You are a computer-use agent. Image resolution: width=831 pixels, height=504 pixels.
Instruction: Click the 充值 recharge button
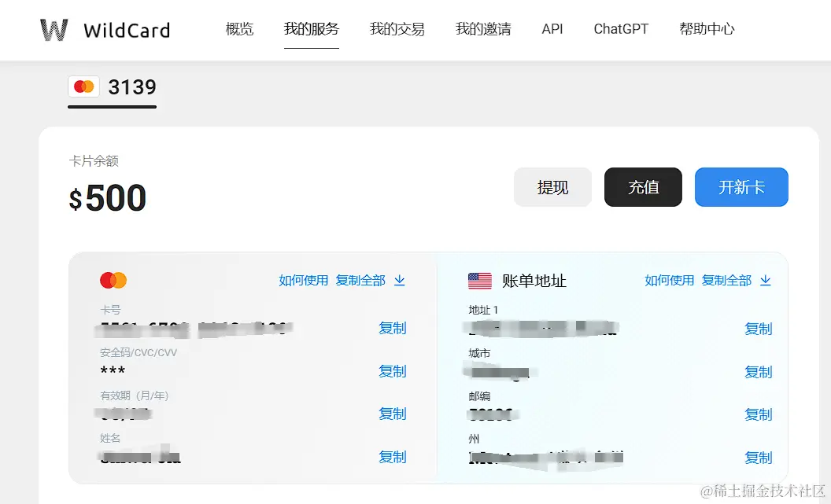(644, 187)
